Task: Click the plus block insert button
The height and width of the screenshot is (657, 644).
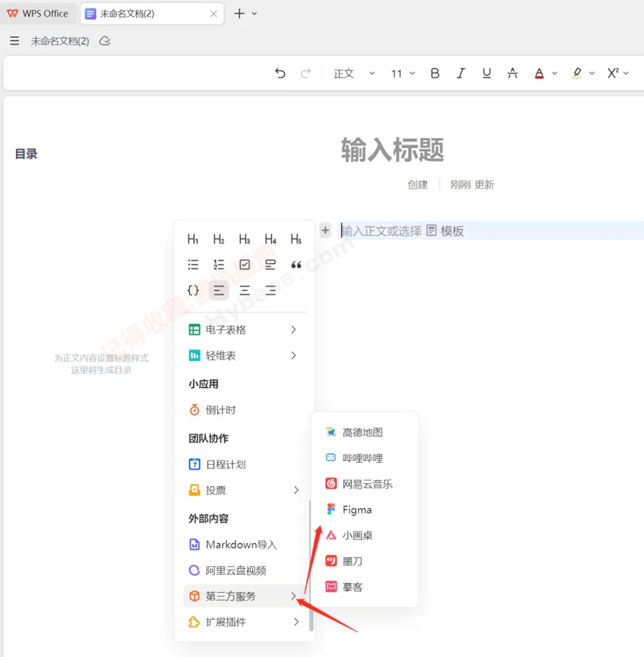Action: click(326, 230)
